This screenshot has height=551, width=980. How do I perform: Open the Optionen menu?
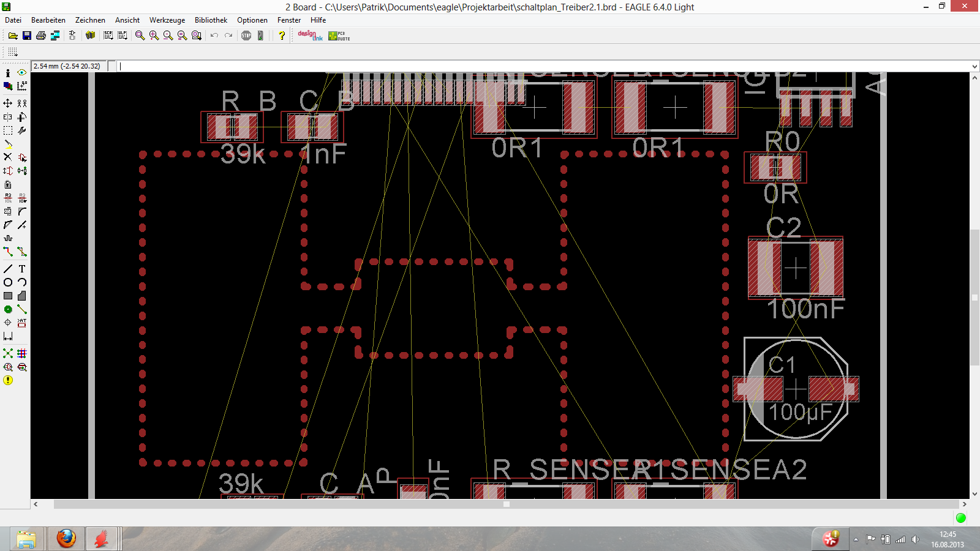pyautogui.click(x=252, y=20)
